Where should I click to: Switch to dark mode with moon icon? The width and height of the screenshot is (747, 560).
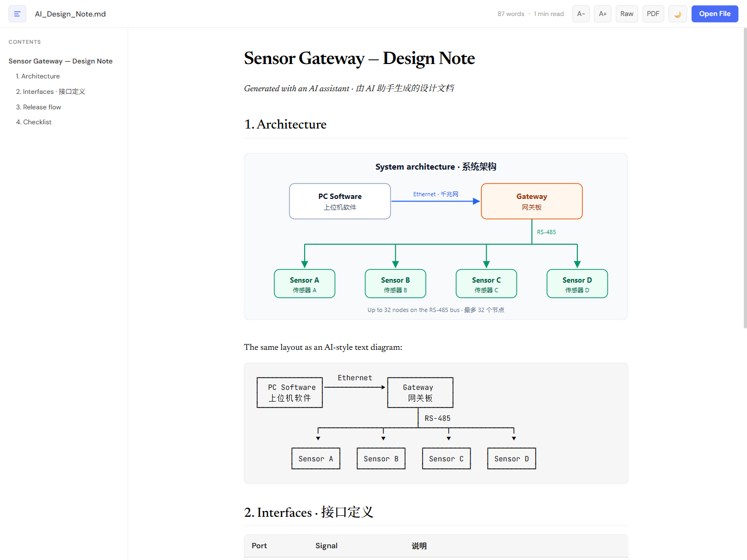click(x=678, y=14)
